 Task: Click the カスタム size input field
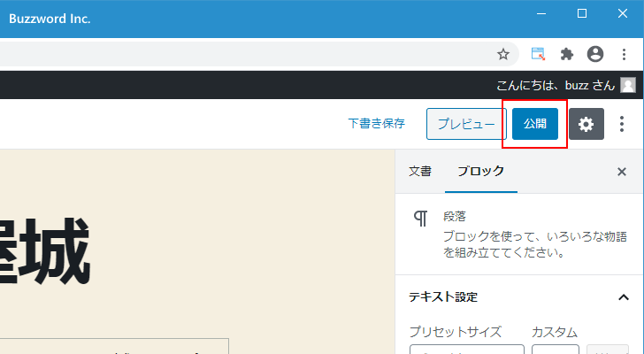556,350
